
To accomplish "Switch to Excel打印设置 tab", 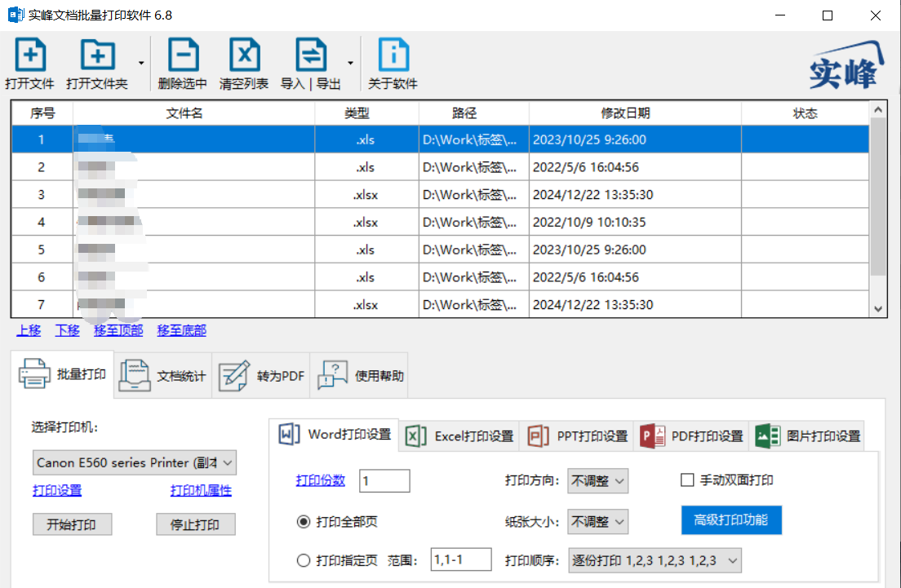I will pyautogui.click(x=459, y=435).
